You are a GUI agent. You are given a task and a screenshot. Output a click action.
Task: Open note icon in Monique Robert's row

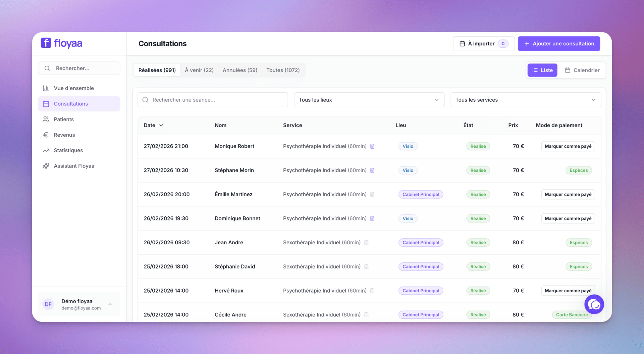tap(372, 146)
